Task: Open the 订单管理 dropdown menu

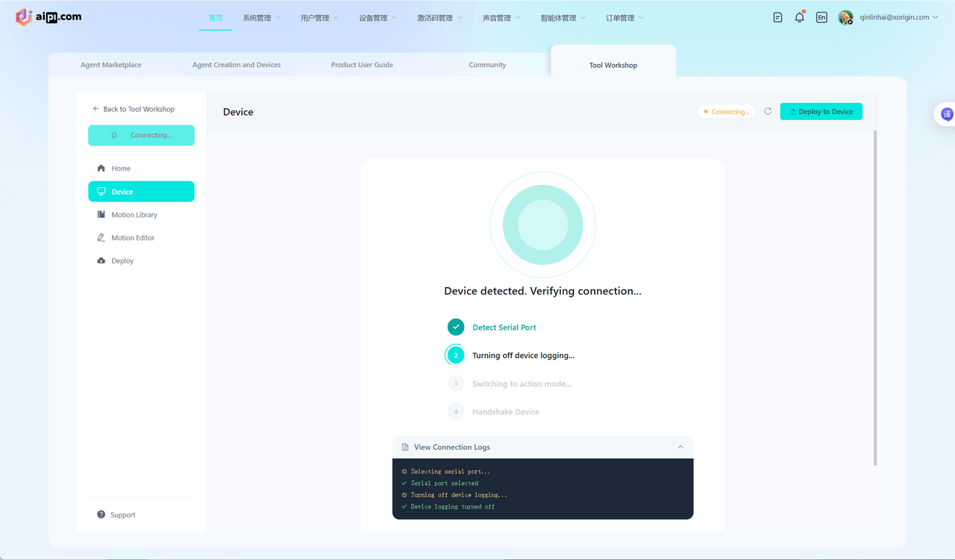Action: pos(624,18)
